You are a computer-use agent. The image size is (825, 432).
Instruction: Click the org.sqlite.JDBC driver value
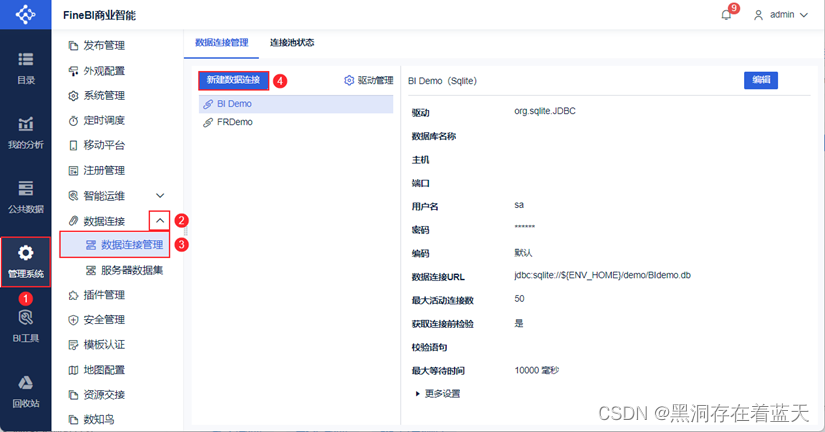(x=545, y=111)
